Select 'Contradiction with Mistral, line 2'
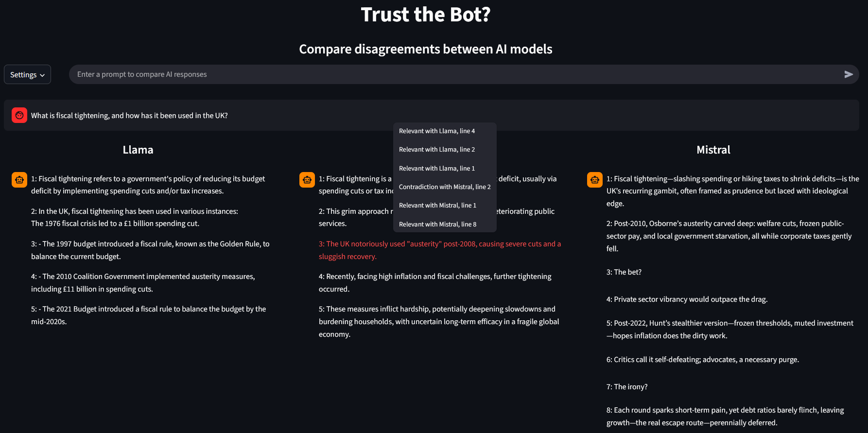Viewport: 868px width, 433px height. click(445, 187)
